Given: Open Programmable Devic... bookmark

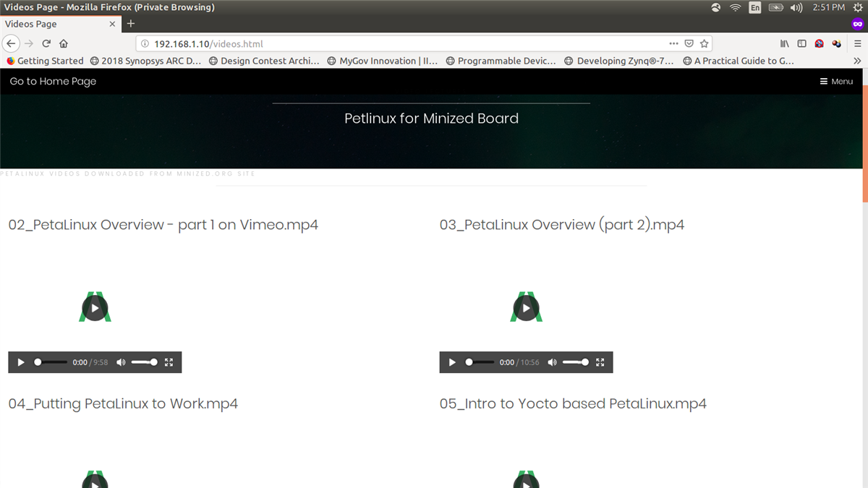Looking at the screenshot, I should 501,61.
